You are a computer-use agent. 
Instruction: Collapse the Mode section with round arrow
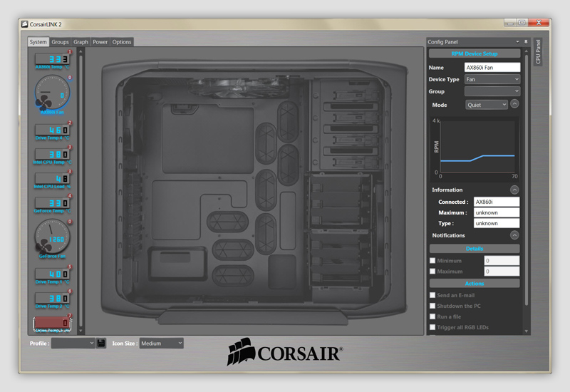click(514, 104)
